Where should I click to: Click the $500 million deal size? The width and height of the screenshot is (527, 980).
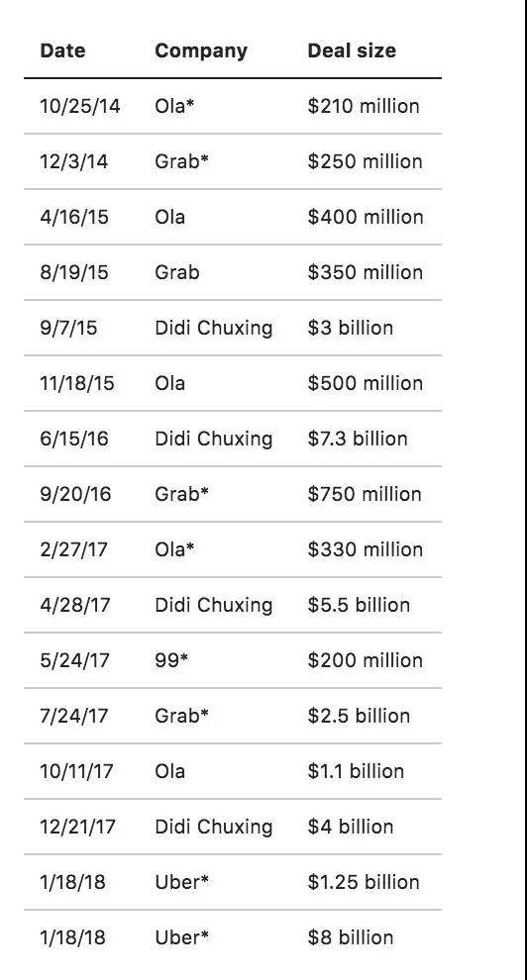point(366,383)
